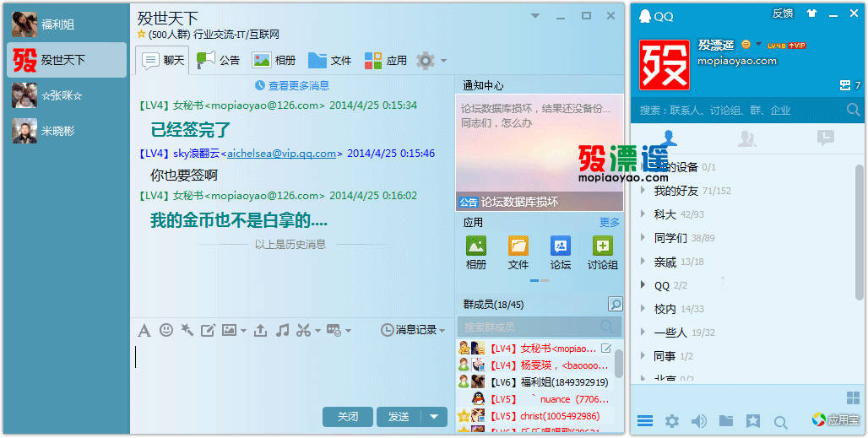Open the font formatting tool in chat toolbar
The width and height of the screenshot is (868, 438).
(144, 331)
